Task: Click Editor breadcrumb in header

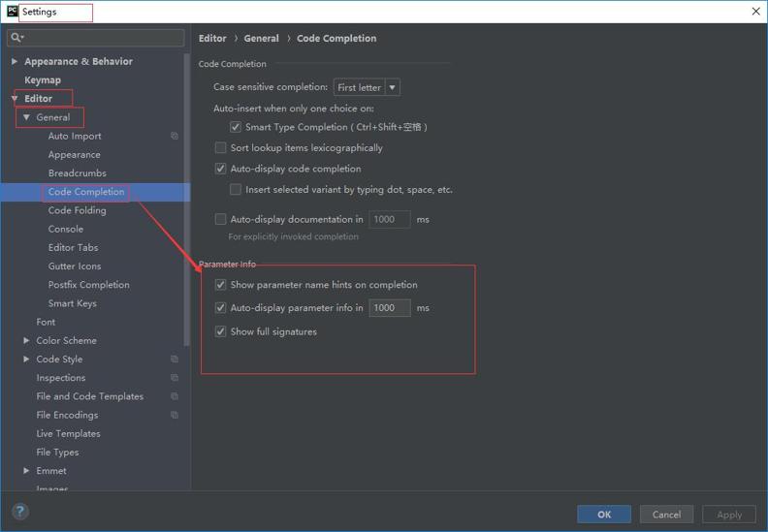Action: (x=212, y=38)
